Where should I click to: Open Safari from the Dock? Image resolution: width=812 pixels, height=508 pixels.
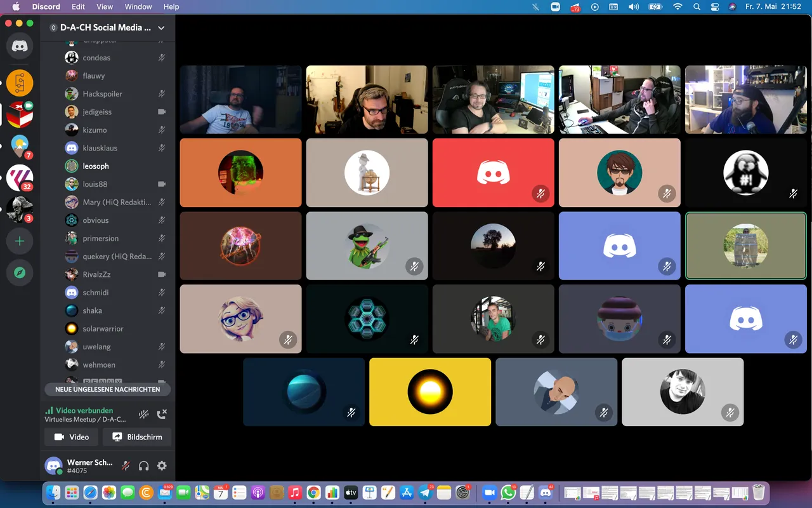[x=91, y=493]
